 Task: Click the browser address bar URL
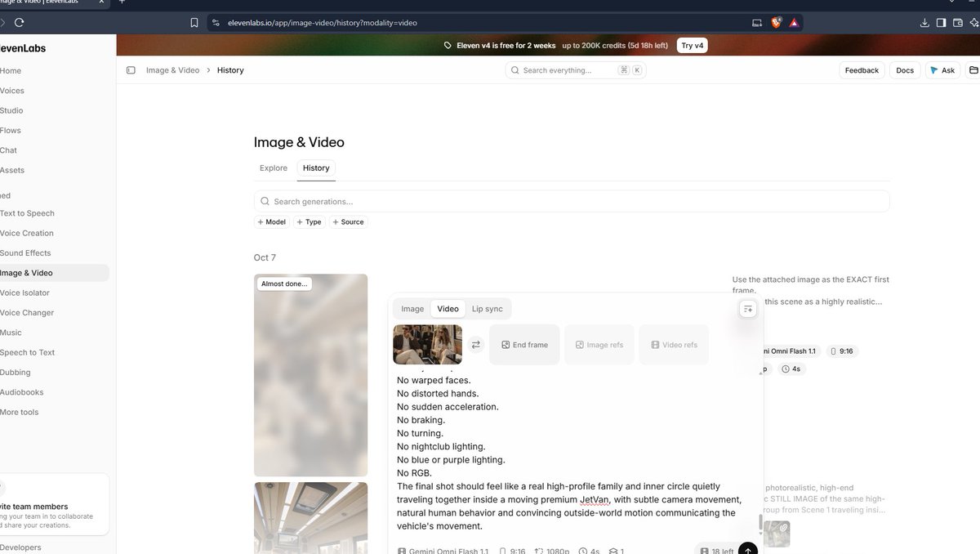point(322,23)
